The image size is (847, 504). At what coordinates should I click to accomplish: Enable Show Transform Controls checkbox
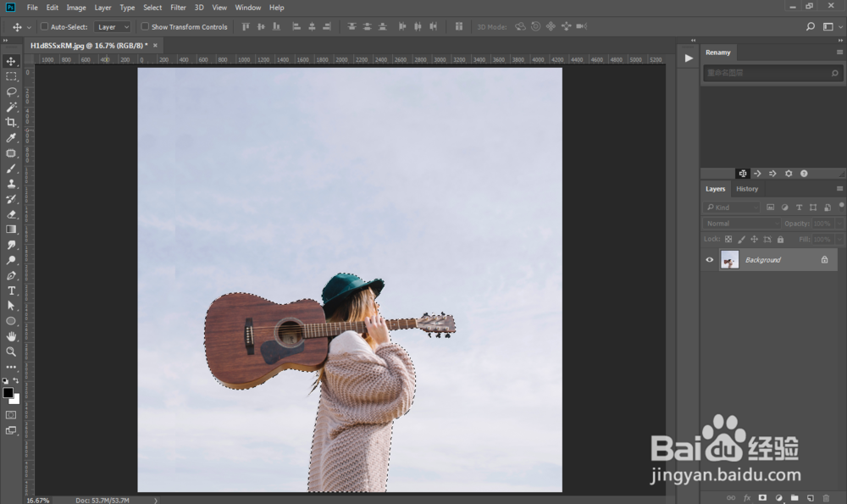(145, 26)
